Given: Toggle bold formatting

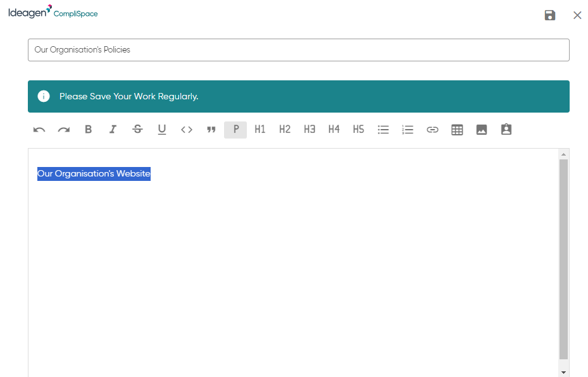Looking at the screenshot, I should tap(88, 130).
